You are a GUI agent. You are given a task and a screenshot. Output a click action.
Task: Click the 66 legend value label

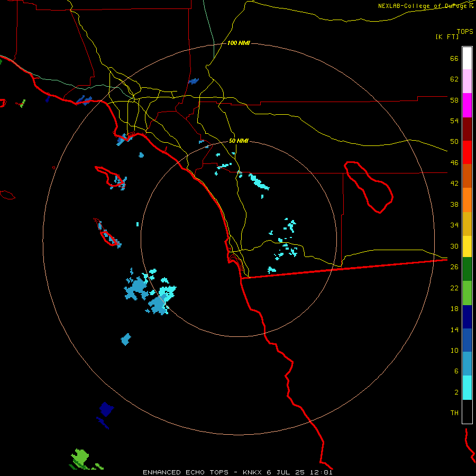454,58
